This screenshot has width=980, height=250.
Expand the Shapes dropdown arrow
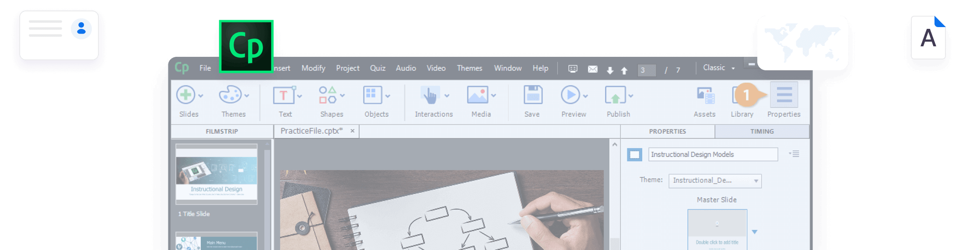click(x=342, y=95)
